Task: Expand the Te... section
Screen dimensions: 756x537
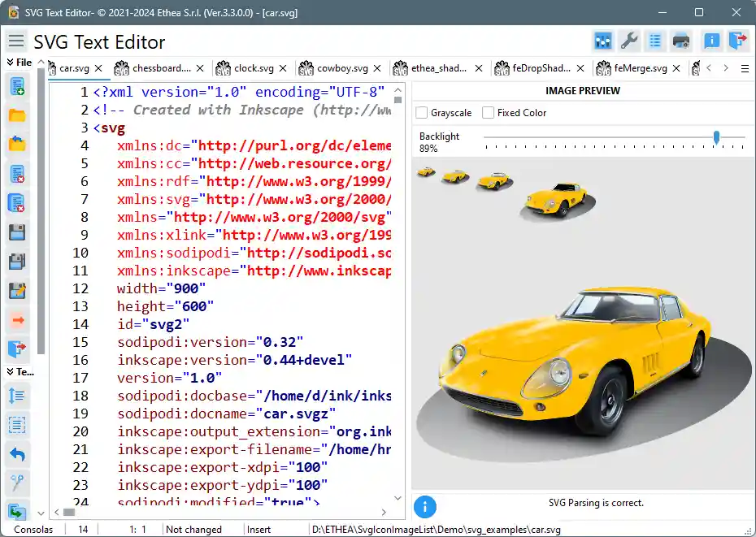Action: coord(16,371)
